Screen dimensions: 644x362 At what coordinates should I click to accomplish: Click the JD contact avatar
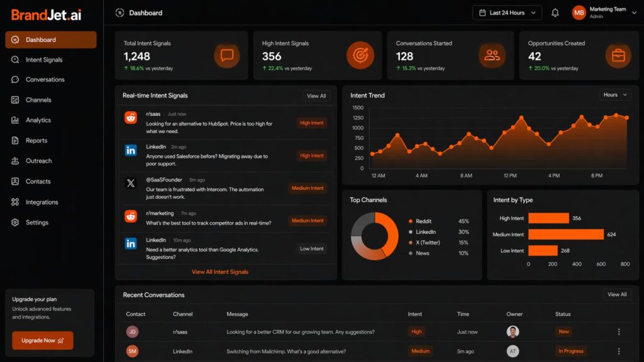pos(132,332)
